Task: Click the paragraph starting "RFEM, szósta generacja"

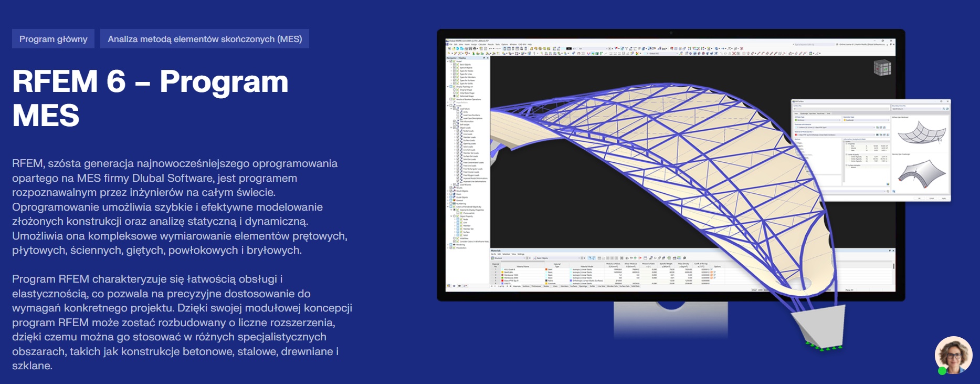Action: click(180, 207)
